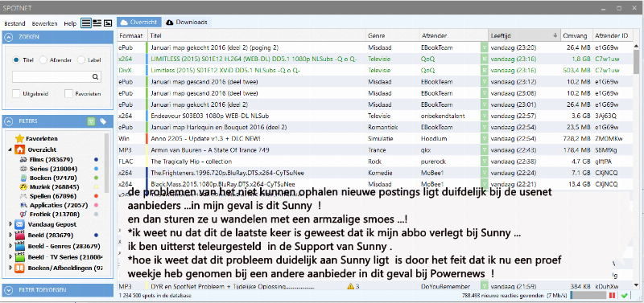
Task: Click the magnifier search icon
Action: click(95, 76)
